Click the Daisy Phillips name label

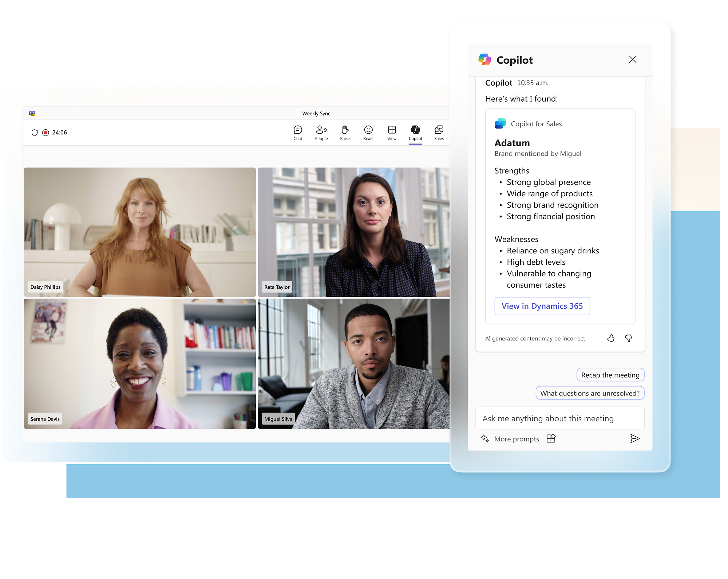(45, 287)
